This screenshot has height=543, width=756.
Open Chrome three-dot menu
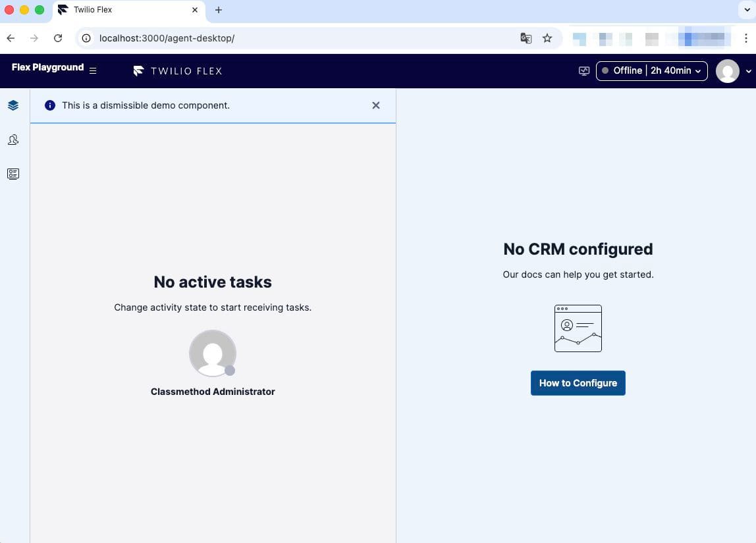point(746,38)
